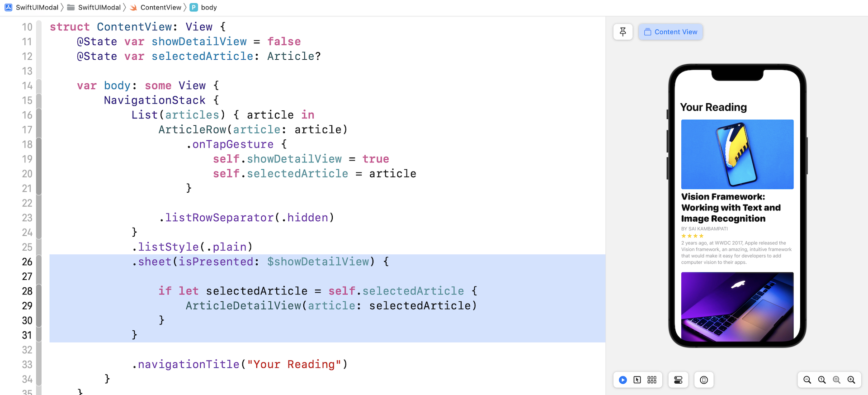
Task: Zoom in the canvas preview
Action: coord(851,380)
